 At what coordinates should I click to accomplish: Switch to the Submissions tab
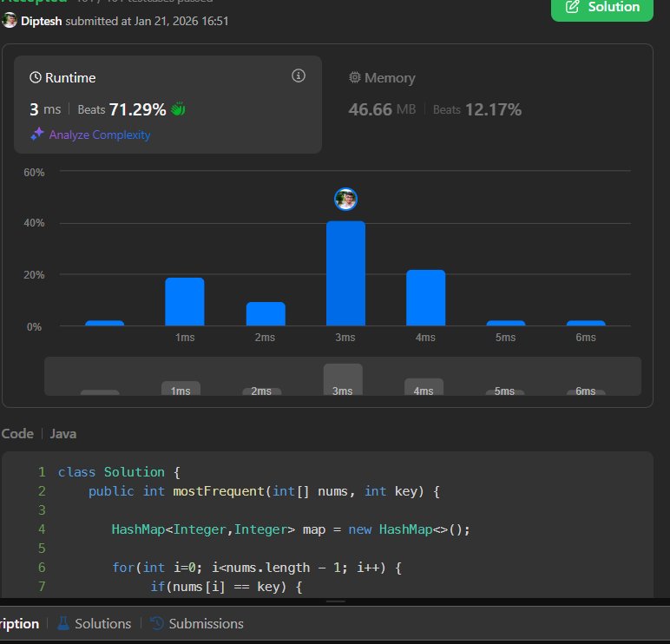(x=197, y=623)
